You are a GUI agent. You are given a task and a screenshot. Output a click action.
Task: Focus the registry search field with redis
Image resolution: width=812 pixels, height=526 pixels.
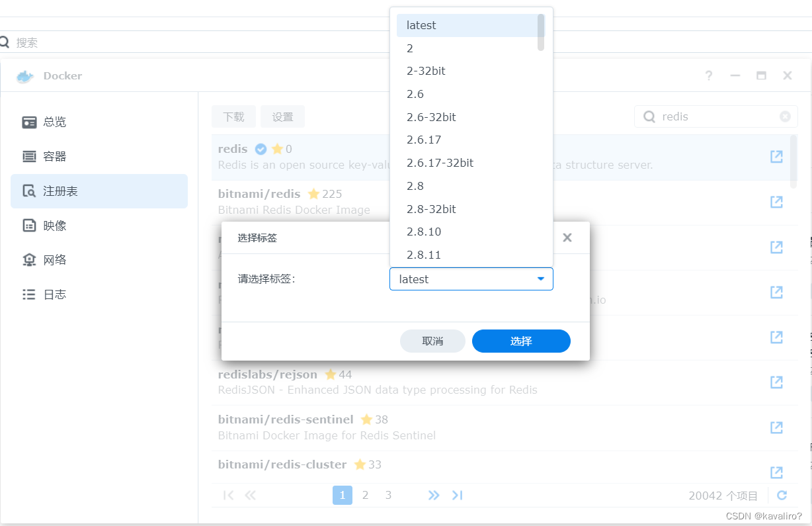point(716,116)
